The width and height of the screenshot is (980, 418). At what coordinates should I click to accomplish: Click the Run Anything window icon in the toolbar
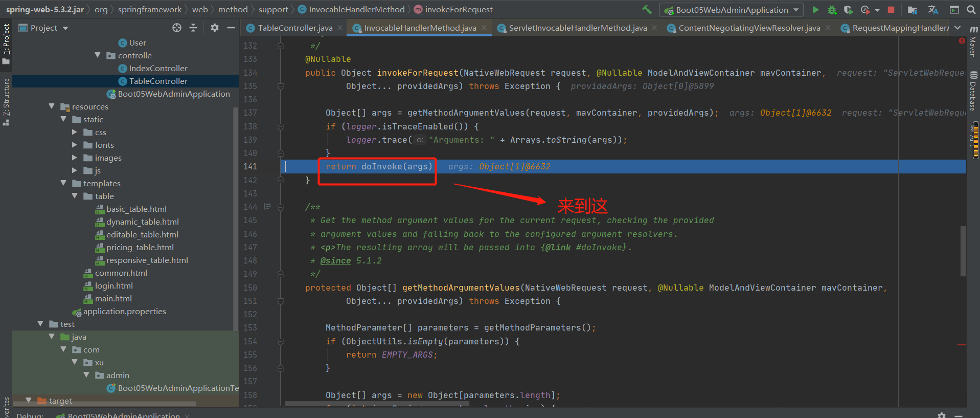pyautogui.click(x=954, y=10)
